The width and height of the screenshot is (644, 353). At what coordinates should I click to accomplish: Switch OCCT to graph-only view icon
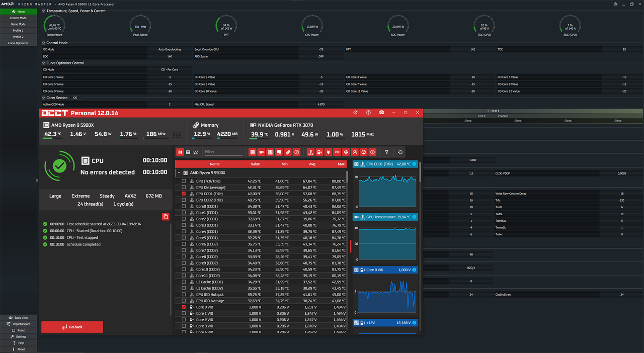[x=196, y=152]
